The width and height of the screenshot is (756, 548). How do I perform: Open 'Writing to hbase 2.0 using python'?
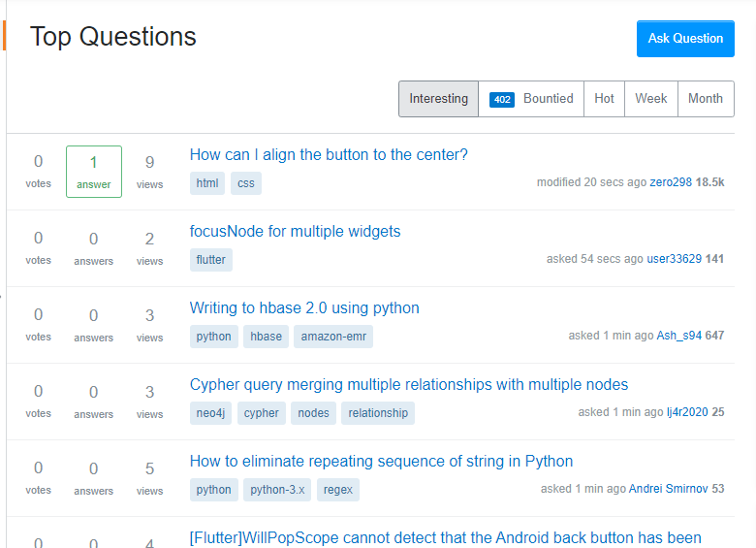click(x=304, y=308)
